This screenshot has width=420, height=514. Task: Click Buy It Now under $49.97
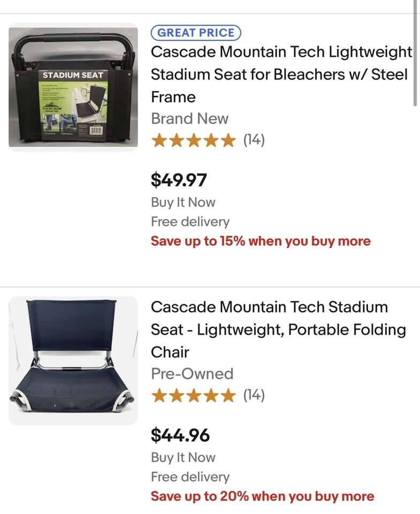point(183,202)
